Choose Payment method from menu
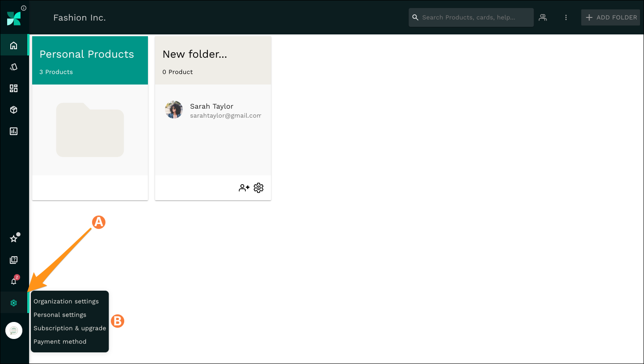Viewport: 644px width, 364px height. 60,342
